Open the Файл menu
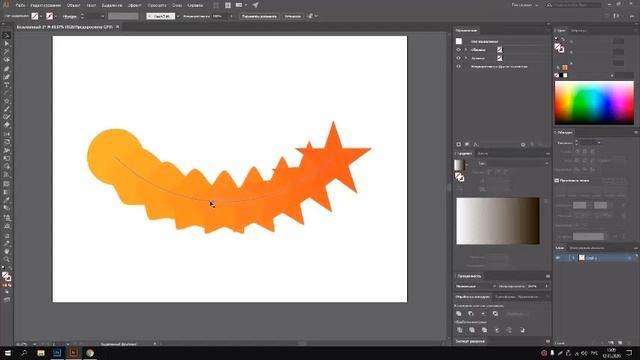Screen dimensions: 640x360 pyautogui.click(x=20, y=5)
